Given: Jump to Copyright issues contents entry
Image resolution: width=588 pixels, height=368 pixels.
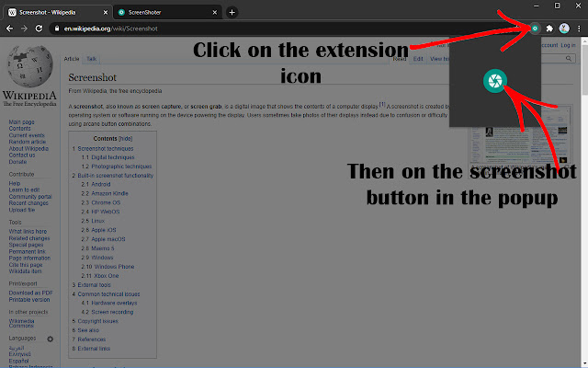Looking at the screenshot, I should 95,321.
